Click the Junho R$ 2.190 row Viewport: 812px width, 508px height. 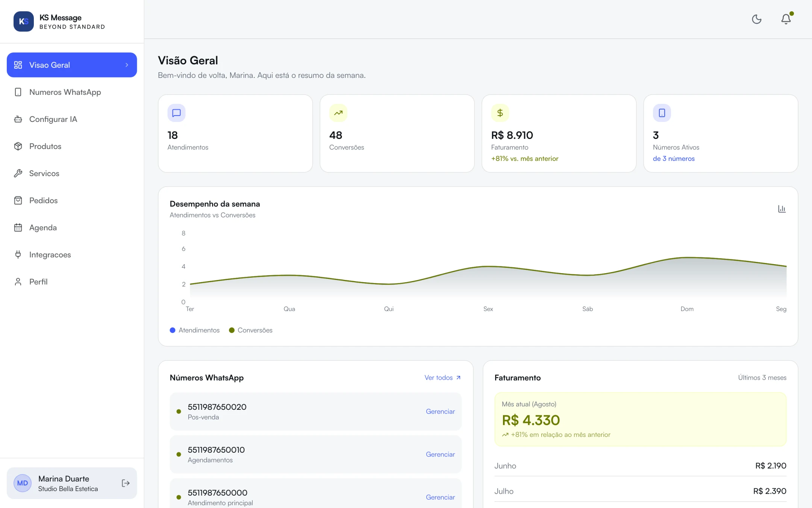640,465
